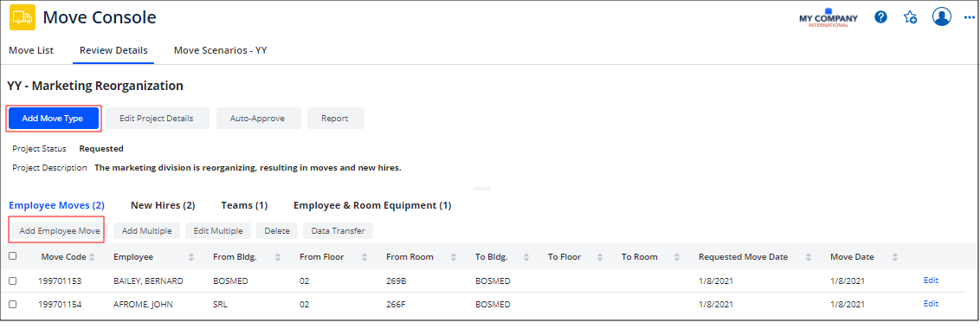Click the Data Transfer button
The width and height of the screenshot is (980, 329).
click(x=338, y=231)
